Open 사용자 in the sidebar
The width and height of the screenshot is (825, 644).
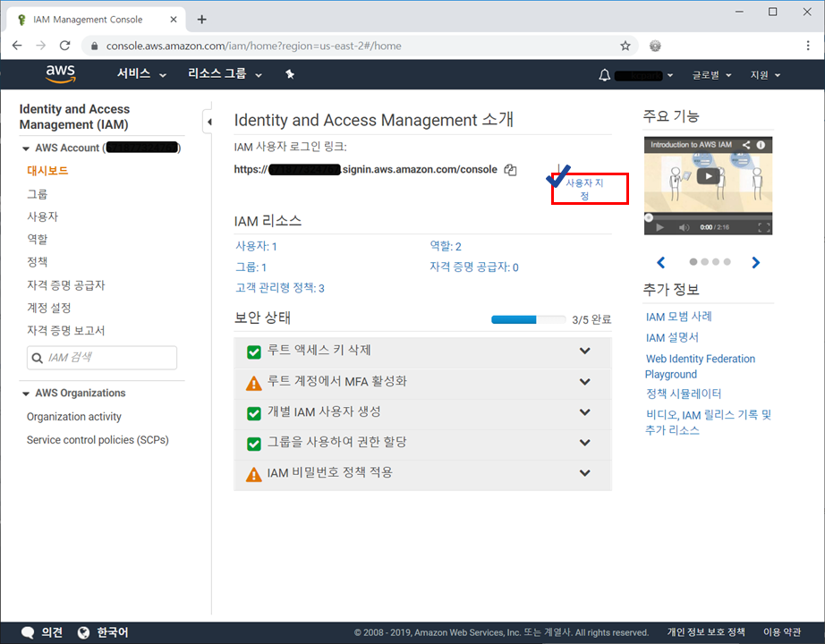[43, 216]
